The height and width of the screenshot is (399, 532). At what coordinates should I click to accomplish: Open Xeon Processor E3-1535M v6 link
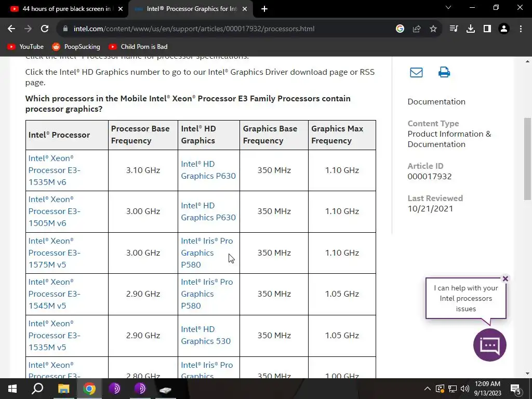(x=54, y=170)
